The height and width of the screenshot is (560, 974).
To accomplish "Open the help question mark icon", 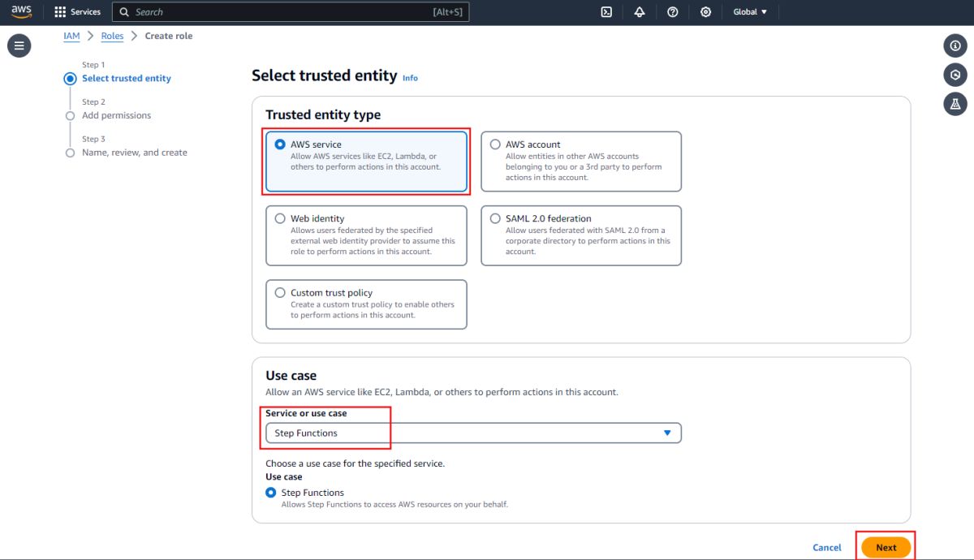I will tap(673, 12).
